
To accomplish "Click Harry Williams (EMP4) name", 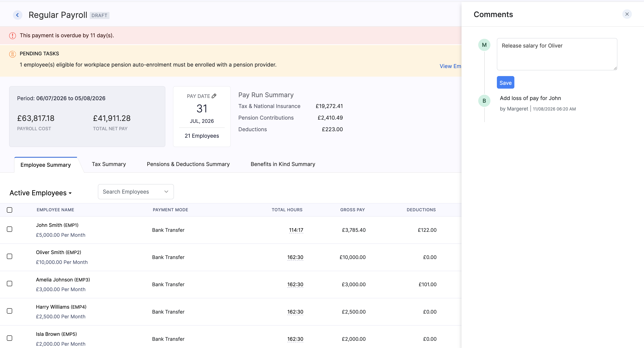I will coord(61,307).
